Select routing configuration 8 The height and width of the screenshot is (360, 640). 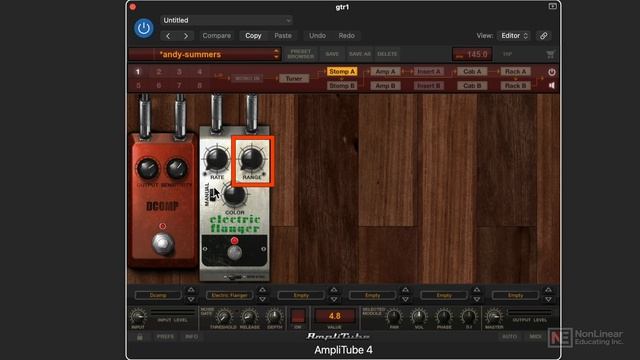click(200, 85)
